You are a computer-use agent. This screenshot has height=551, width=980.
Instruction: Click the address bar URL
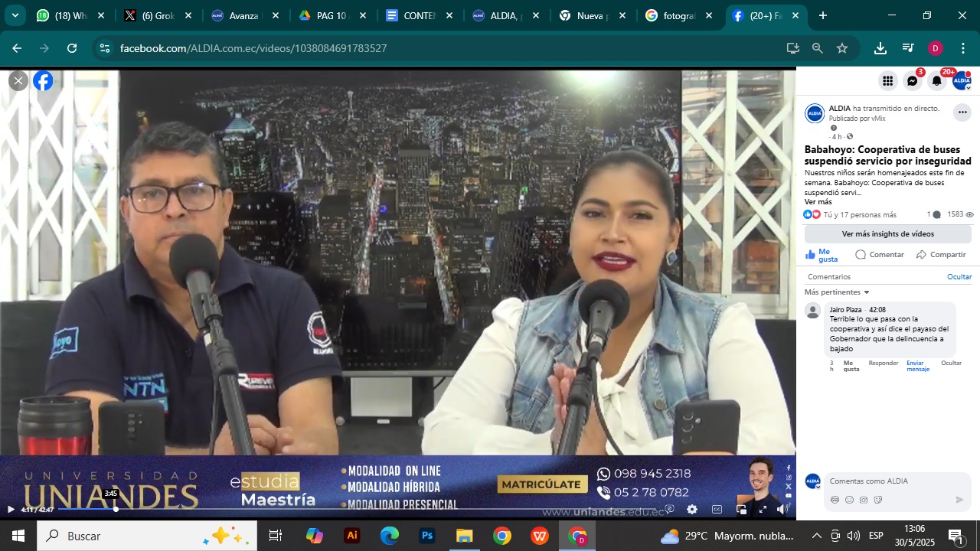[x=253, y=48]
